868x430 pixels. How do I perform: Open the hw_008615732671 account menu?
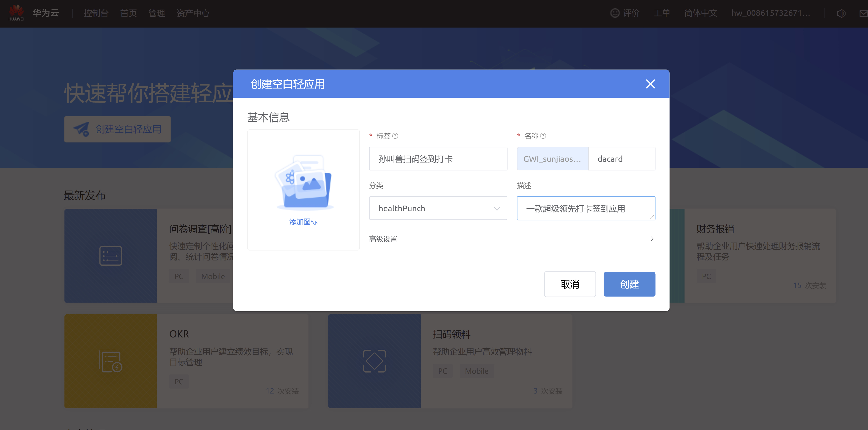(770, 13)
